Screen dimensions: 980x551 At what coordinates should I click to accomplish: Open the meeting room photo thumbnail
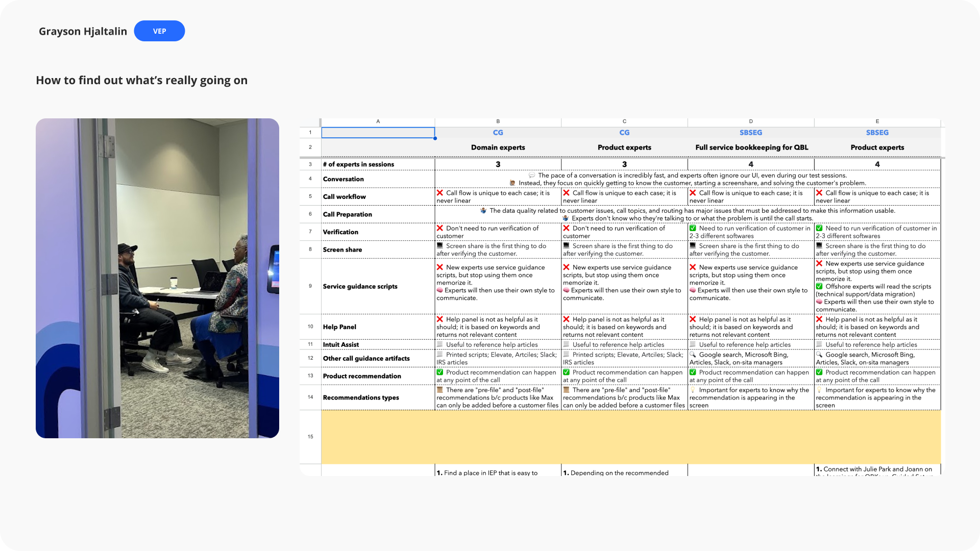click(x=157, y=278)
